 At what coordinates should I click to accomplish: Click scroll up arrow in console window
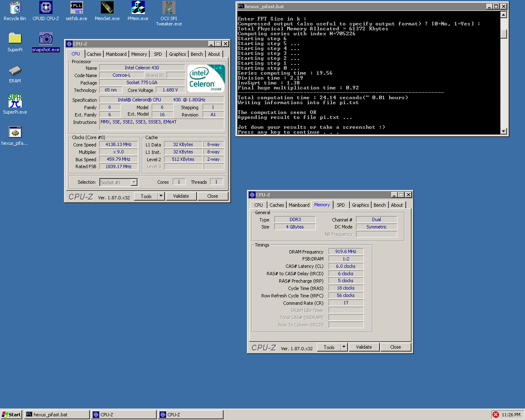click(x=504, y=15)
